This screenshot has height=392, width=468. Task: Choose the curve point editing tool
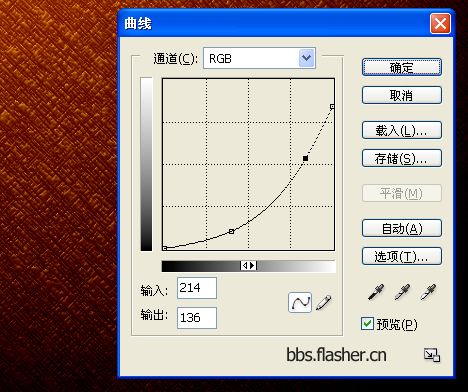[300, 302]
